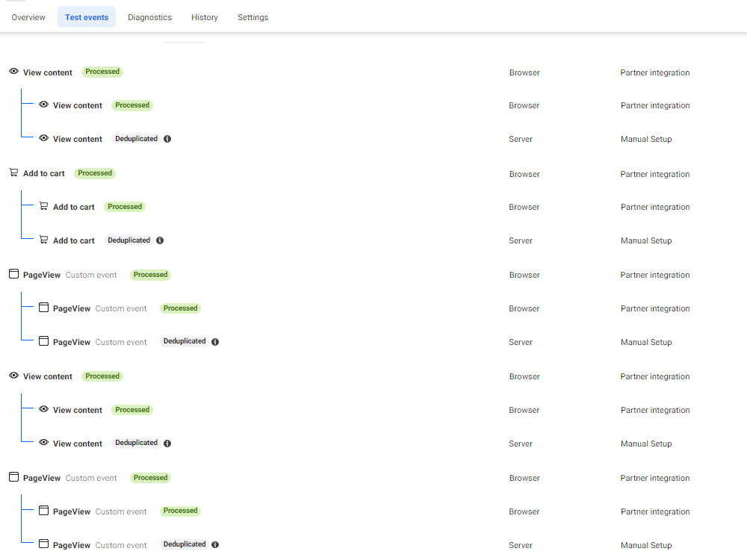Open the info tooltip on the PageView Deduplicated row
Viewport: 747px width, 560px height.
tap(215, 341)
